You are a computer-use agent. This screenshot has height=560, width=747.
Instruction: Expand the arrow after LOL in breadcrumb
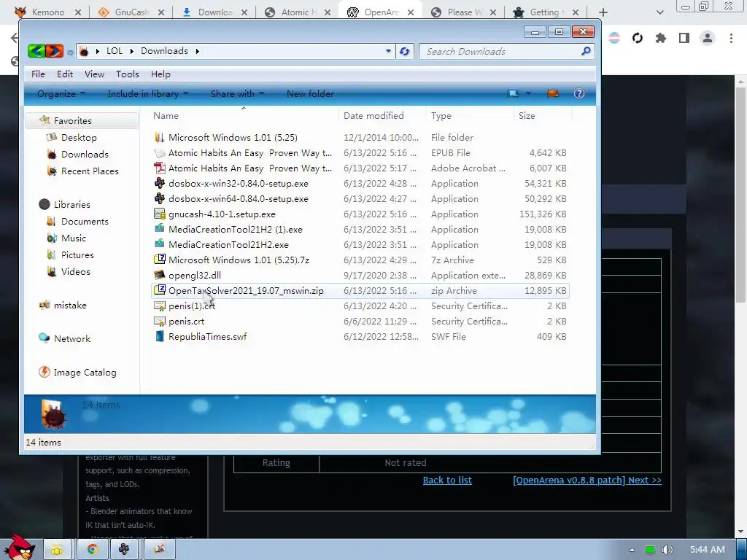tap(131, 51)
